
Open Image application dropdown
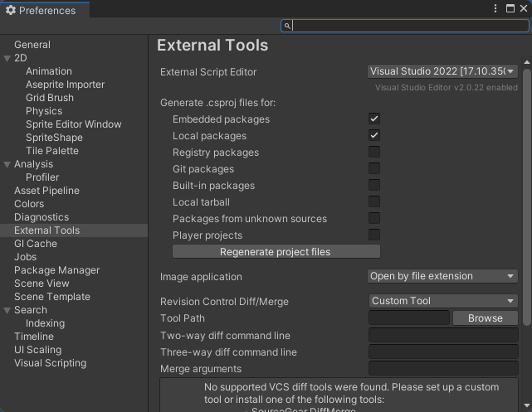442,276
